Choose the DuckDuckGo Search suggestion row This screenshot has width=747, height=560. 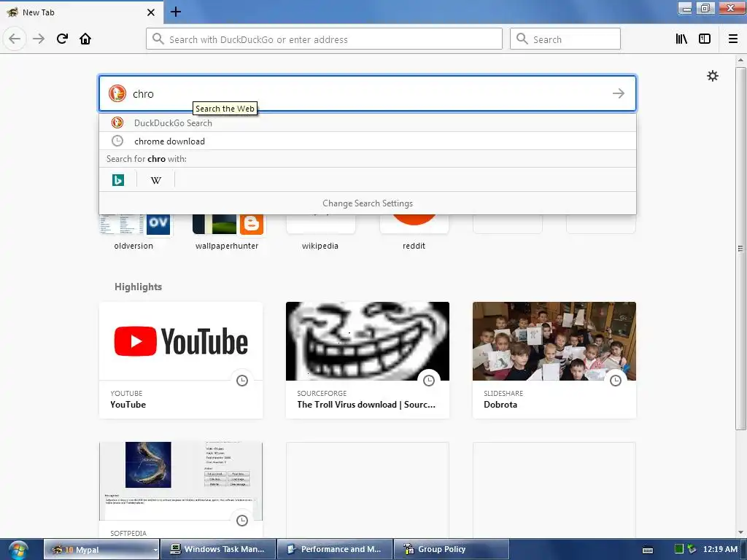368,122
